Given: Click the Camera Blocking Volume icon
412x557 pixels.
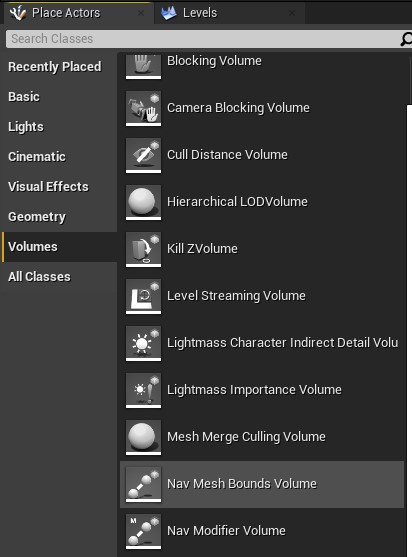Looking at the screenshot, I should click(x=143, y=108).
